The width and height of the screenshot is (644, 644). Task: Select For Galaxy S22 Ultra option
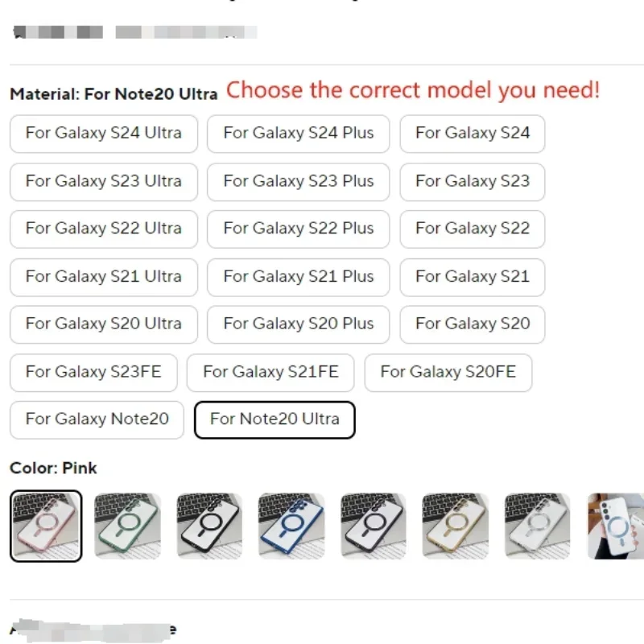[x=104, y=229]
